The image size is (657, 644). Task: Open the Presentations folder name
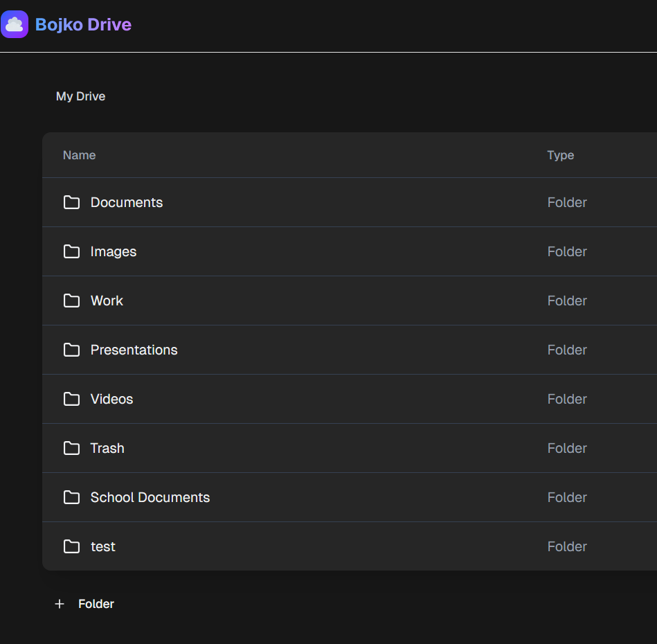[x=134, y=350]
